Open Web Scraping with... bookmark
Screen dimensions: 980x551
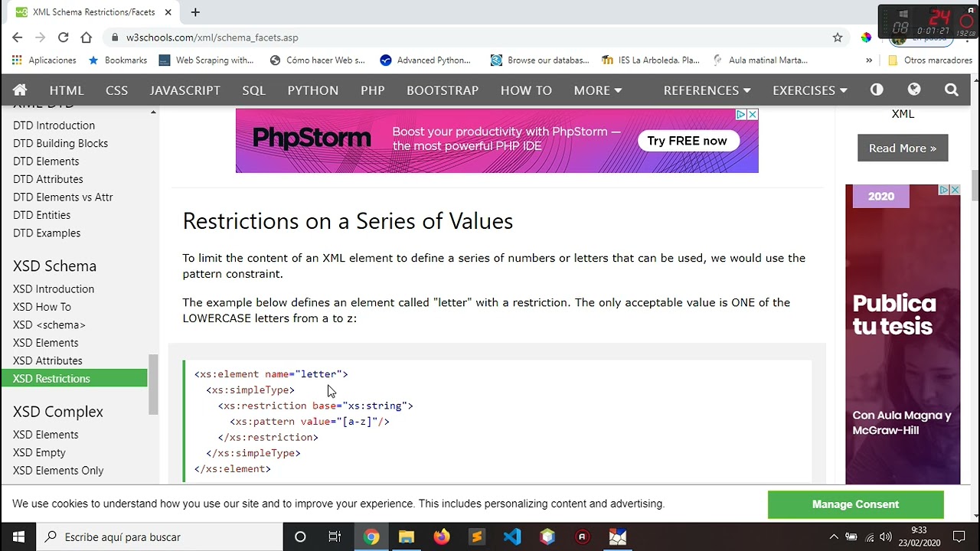pos(207,60)
